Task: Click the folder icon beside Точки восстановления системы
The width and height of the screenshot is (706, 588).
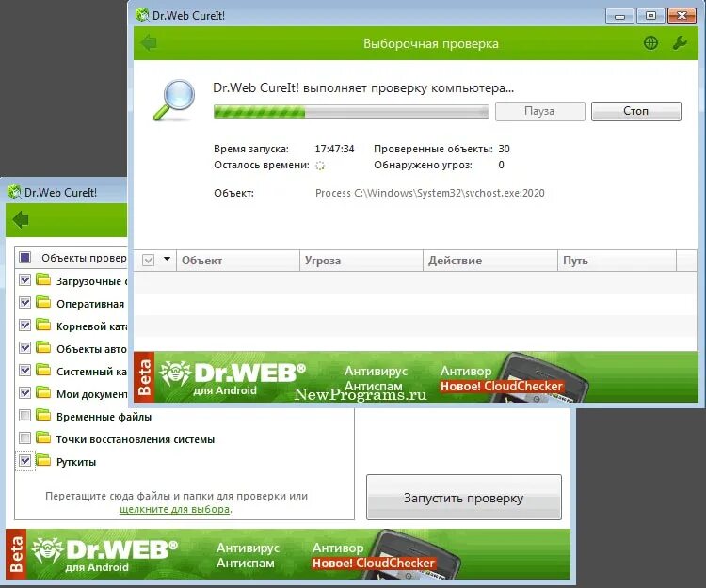Action: [x=43, y=437]
